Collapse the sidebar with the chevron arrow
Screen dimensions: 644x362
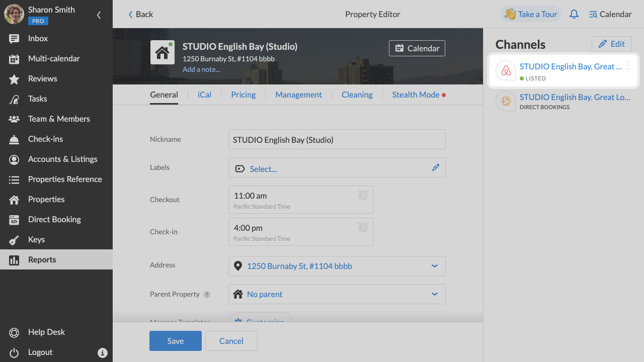point(99,15)
